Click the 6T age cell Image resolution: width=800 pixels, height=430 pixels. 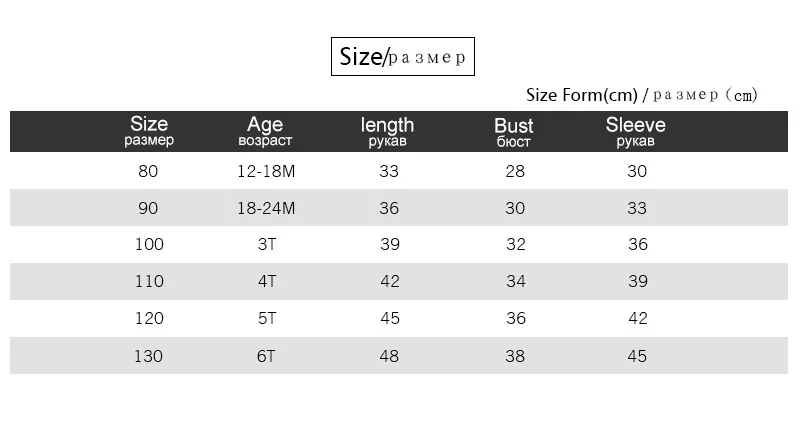(x=266, y=355)
